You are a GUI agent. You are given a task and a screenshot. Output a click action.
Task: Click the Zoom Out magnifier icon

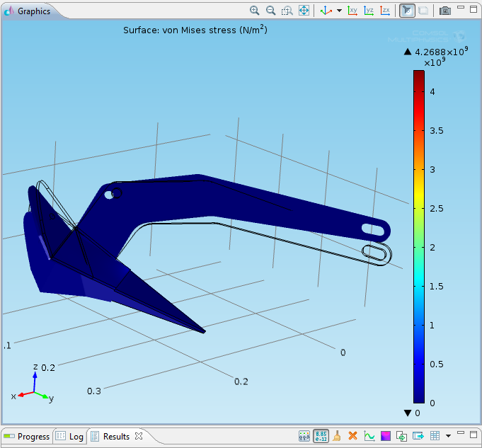(x=270, y=11)
